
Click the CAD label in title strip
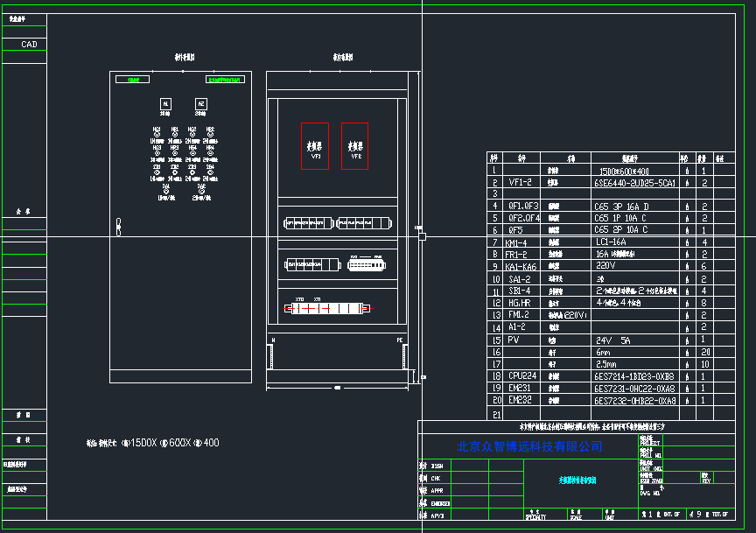29,44
